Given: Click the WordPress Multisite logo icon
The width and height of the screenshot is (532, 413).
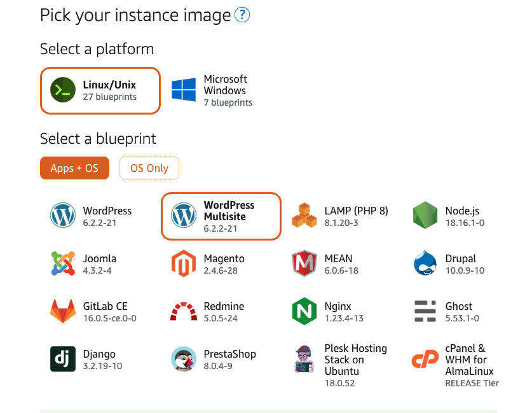Looking at the screenshot, I should point(184,215).
